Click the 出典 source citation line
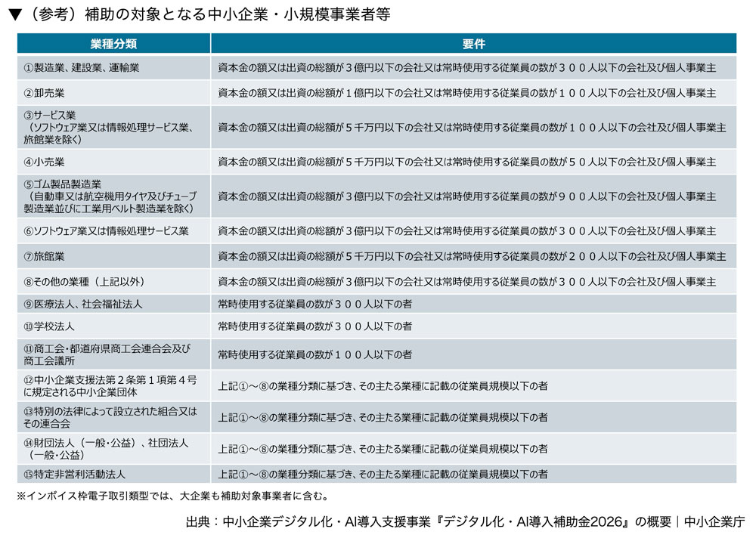This screenshot has width=756, height=535. [x=465, y=521]
